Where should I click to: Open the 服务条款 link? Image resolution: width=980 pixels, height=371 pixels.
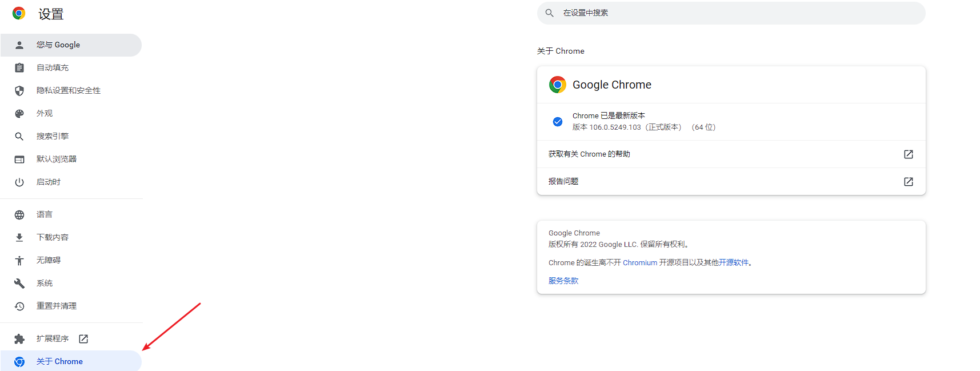pyautogui.click(x=562, y=281)
